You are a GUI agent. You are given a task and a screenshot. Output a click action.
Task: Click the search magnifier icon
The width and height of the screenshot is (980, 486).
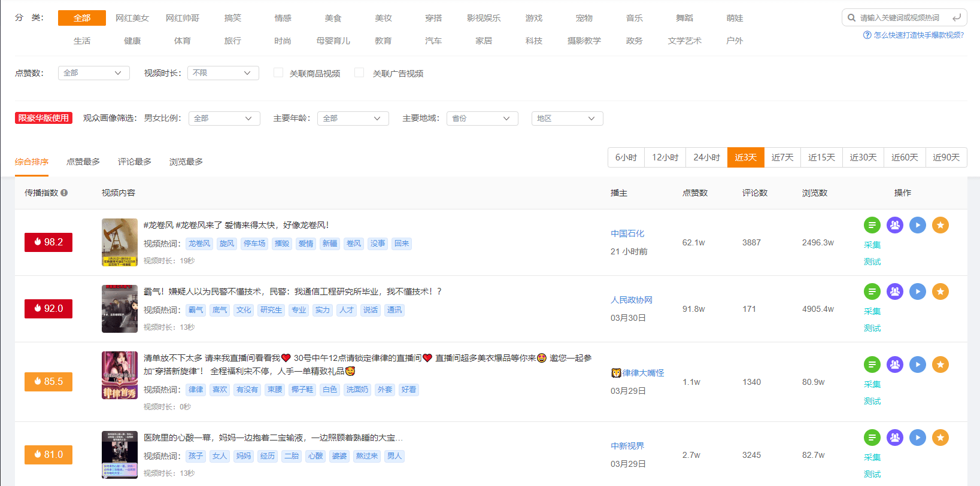[851, 17]
